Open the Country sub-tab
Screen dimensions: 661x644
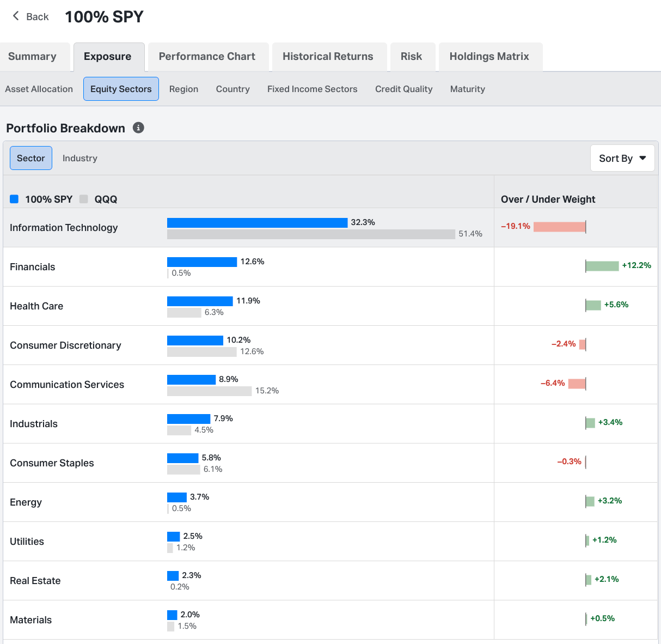pyautogui.click(x=233, y=89)
